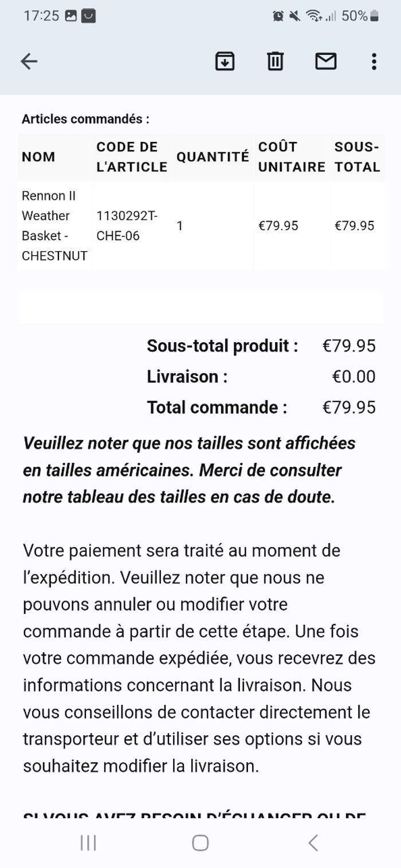Screen dimensions: 401x868
Task: Tap the Rennon II Weather Basket item name
Action: (54, 225)
